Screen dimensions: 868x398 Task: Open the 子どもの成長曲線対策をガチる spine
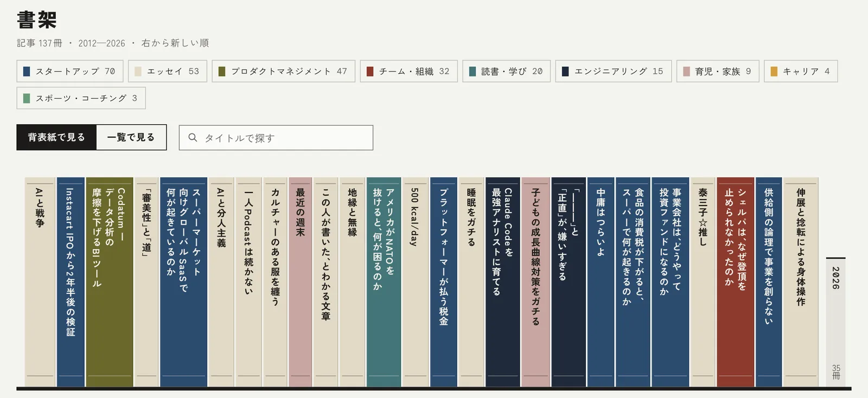[x=535, y=282]
